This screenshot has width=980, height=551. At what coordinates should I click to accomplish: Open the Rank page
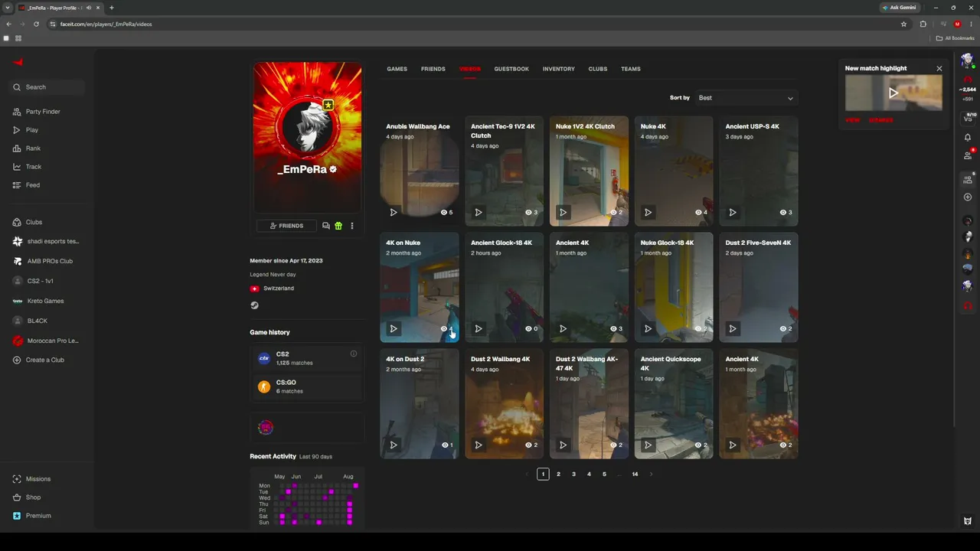point(27,148)
